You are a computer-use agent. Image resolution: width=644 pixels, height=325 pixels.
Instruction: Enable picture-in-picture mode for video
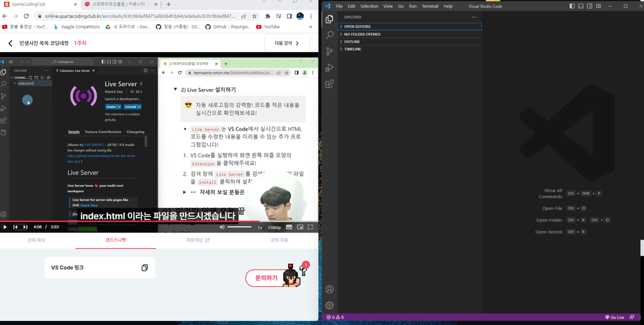(x=300, y=227)
